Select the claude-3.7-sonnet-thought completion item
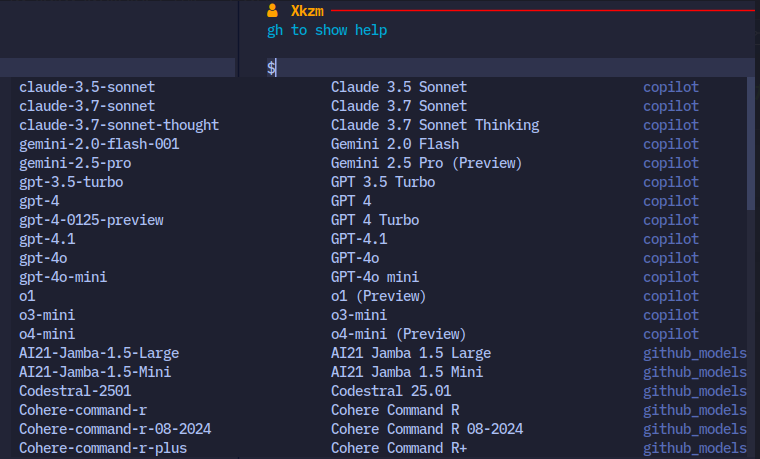This screenshot has width=760, height=459. click(x=118, y=125)
